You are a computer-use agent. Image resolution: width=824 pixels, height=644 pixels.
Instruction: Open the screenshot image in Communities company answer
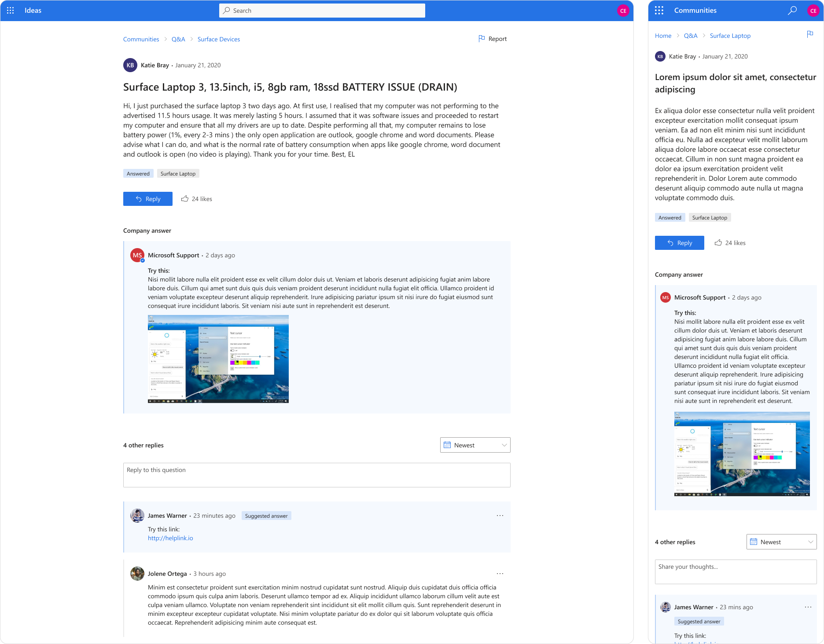point(742,454)
